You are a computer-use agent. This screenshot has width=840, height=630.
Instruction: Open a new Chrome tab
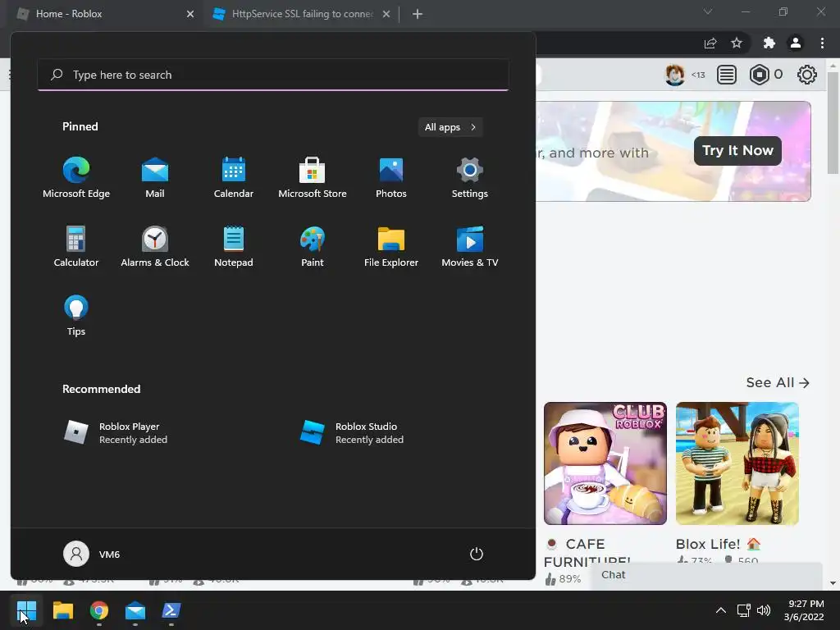pyautogui.click(x=418, y=14)
